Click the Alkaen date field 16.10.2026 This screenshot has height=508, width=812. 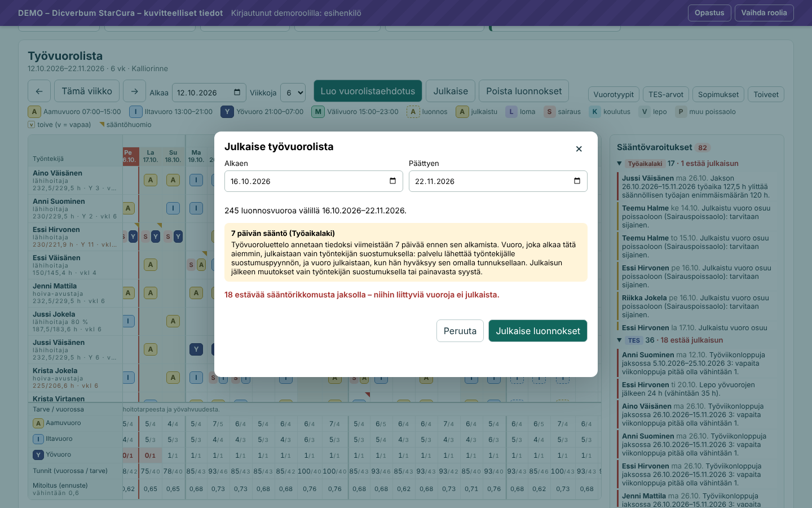(314, 181)
